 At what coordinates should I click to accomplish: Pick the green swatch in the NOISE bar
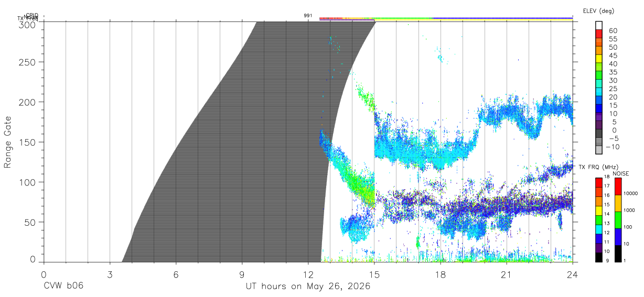(x=617, y=219)
